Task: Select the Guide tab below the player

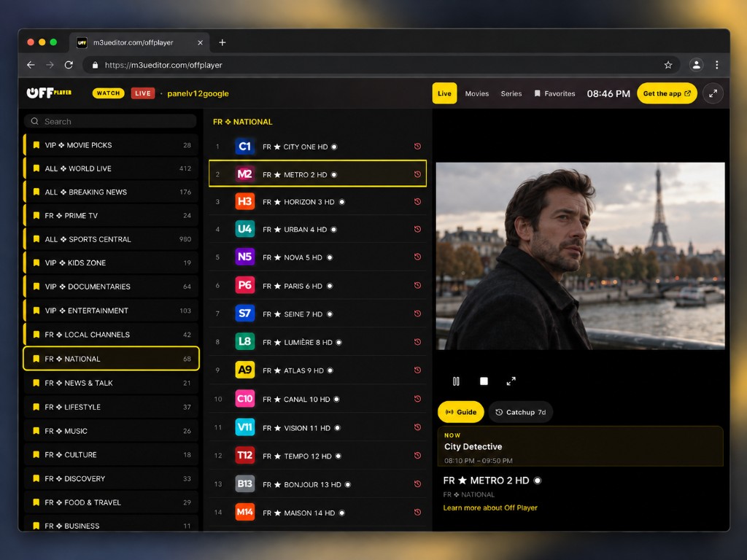Action: (x=461, y=412)
